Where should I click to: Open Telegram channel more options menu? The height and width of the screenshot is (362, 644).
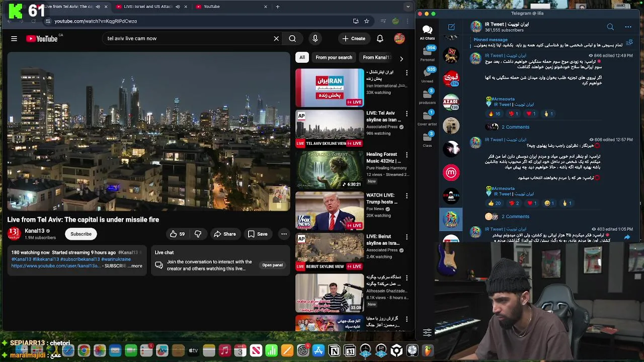(628, 27)
